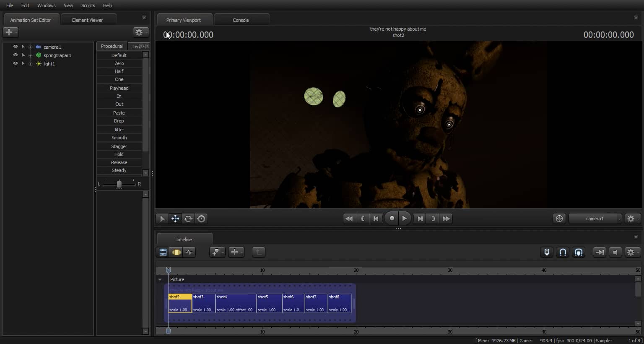Image resolution: width=644 pixels, height=344 pixels.
Task: Select the shot4 clip in timeline
Action: click(236, 303)
